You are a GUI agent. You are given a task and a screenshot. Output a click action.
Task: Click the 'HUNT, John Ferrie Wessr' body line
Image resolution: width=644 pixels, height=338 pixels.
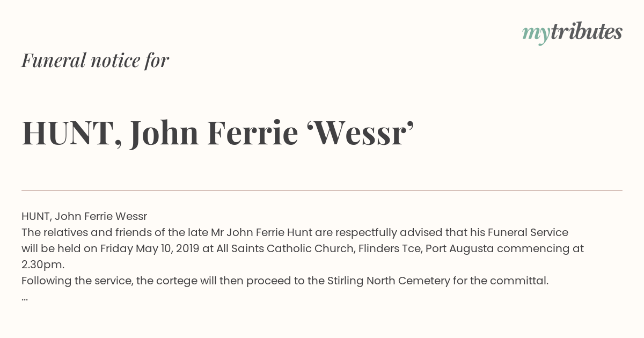click(x=84, y=217)
